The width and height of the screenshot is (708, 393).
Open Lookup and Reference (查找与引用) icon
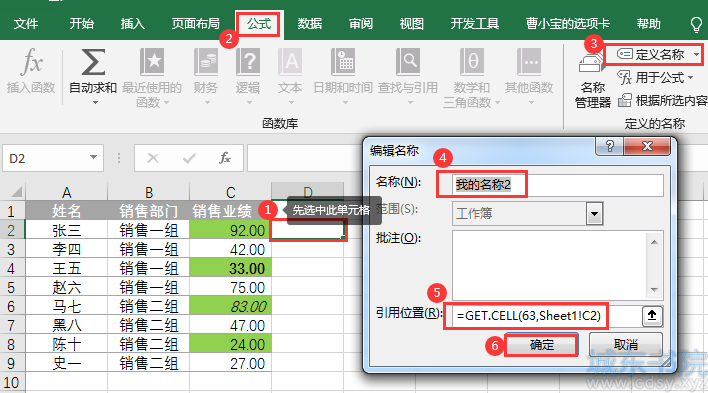[408, 62]
